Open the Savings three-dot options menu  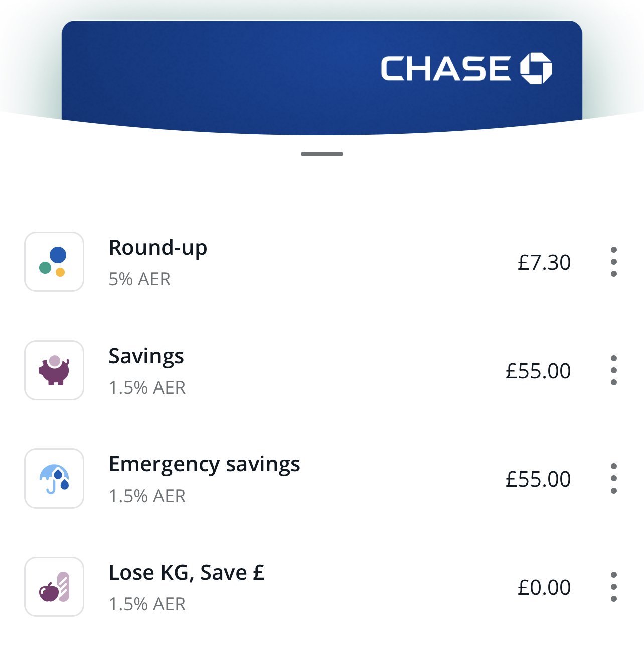click(x=614, y=370)
